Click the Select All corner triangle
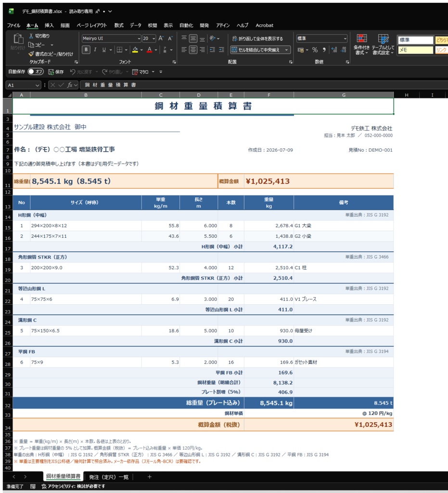 click(x=10, y=95)
